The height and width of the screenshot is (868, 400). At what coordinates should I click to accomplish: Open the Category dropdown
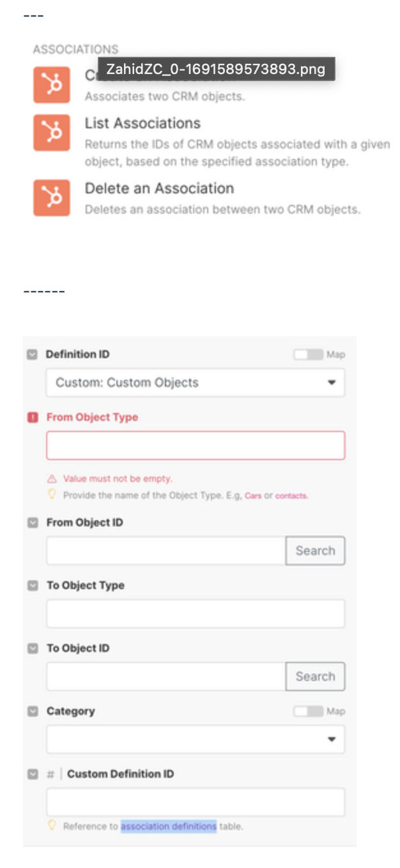(196, 739)
